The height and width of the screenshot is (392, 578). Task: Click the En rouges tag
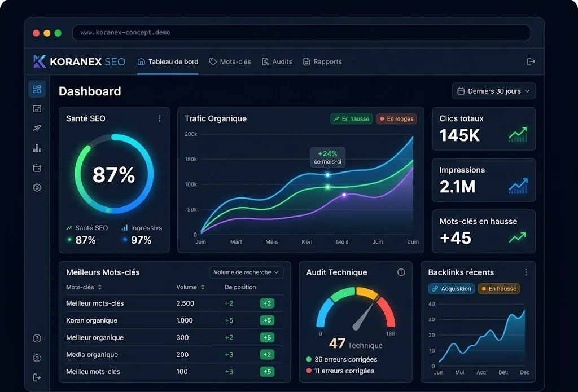[396, 118]
